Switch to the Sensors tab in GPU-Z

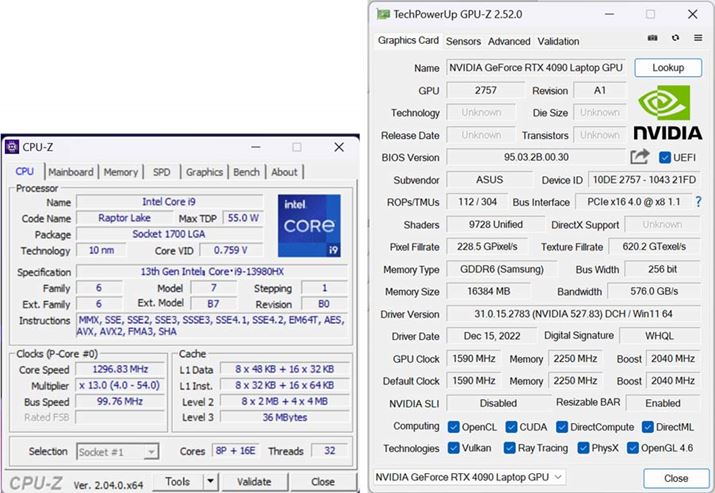[463, 41]
